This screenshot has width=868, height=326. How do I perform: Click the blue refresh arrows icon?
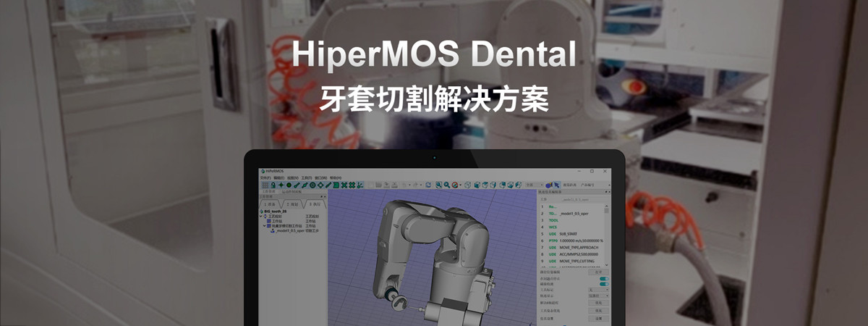point(428,185)
